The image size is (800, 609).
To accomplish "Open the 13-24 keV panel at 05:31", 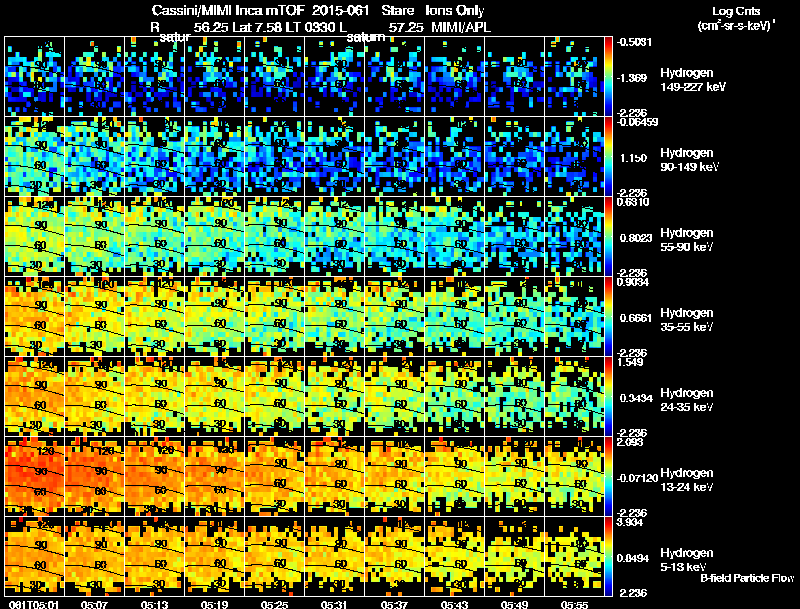I will tap(335, 477).
